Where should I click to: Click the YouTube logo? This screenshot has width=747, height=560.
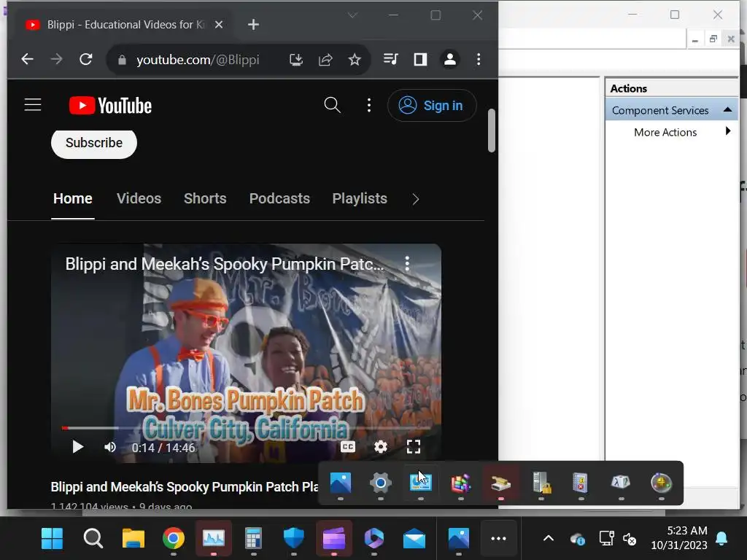click(111, 106)
